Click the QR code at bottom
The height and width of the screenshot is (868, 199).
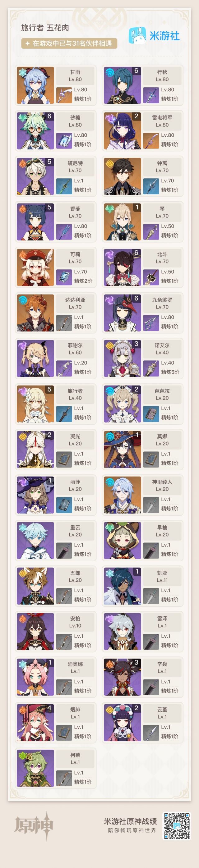177,825
